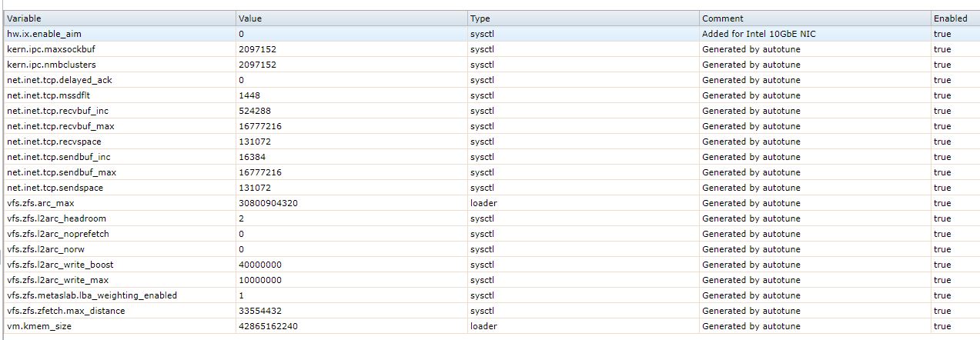980x340 pixels.
Task: Select vfs.zfs.metaslab.lba_weighting_enabled row
Action: [492, 295]
